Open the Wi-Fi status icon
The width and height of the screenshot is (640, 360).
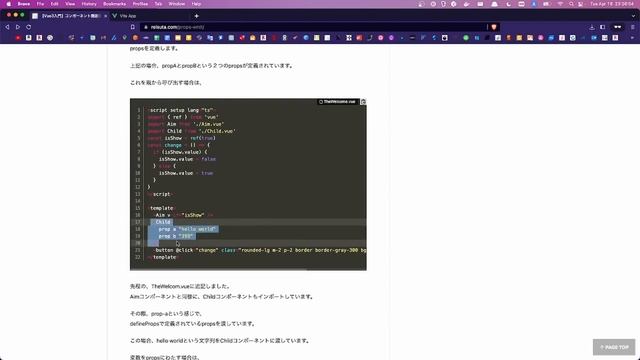click(560, 4)
